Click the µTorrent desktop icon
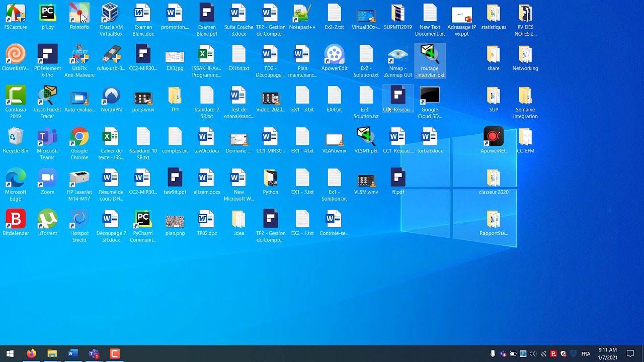644x362 pixels. (x=47, y=220)
